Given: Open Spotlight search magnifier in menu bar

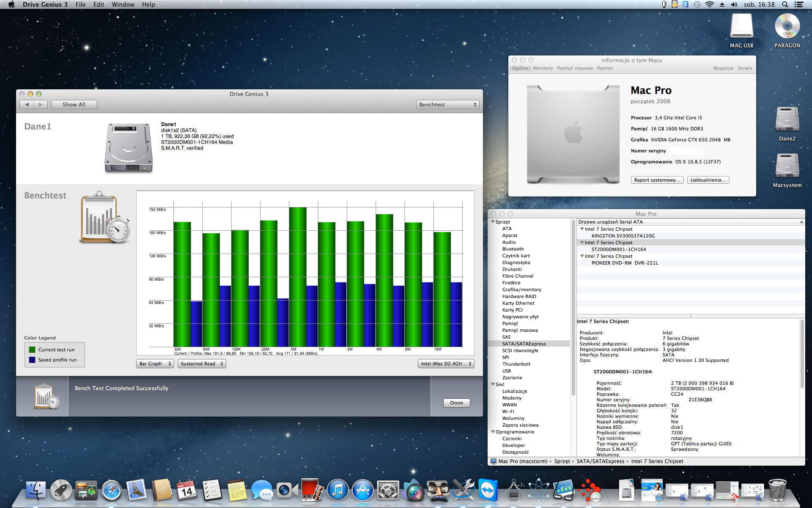Looking at the screenshot, I should [x=785, y=5].
